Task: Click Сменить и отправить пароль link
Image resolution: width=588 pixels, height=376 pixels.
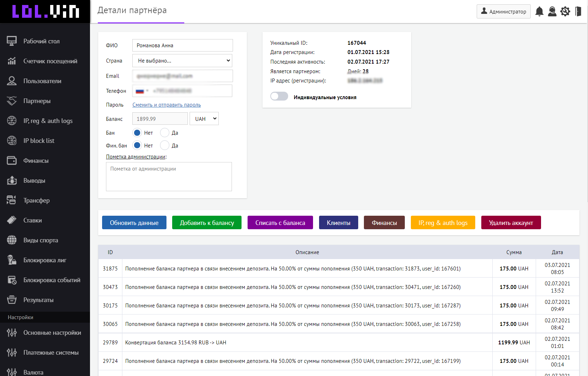Action: coord(166,105)
